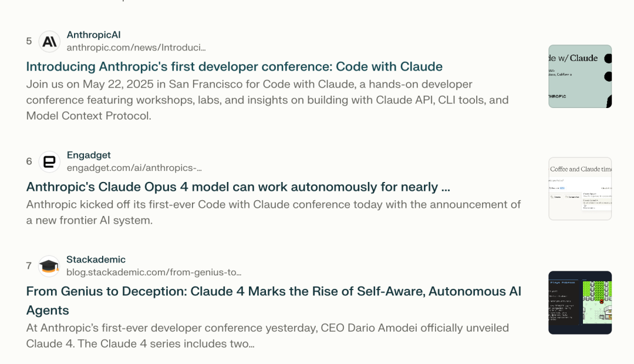
Task: Open the Pokemon game screenshot thumbnail
Action: coord(580,302)
